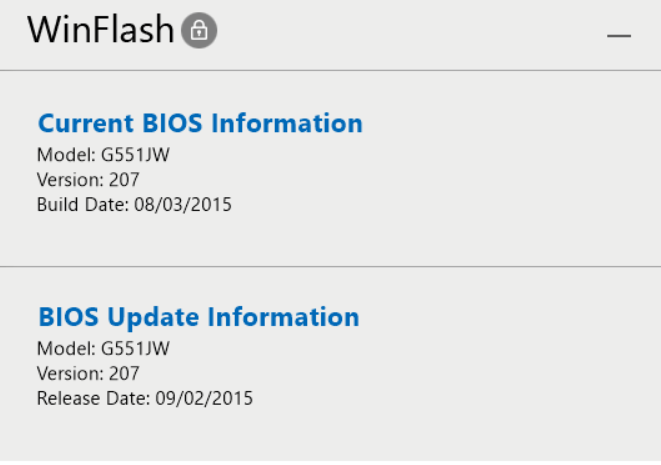Viewport: 661px width, 465px height.
Task: Minimize the WinFlash window
Action: pos(618,36)
